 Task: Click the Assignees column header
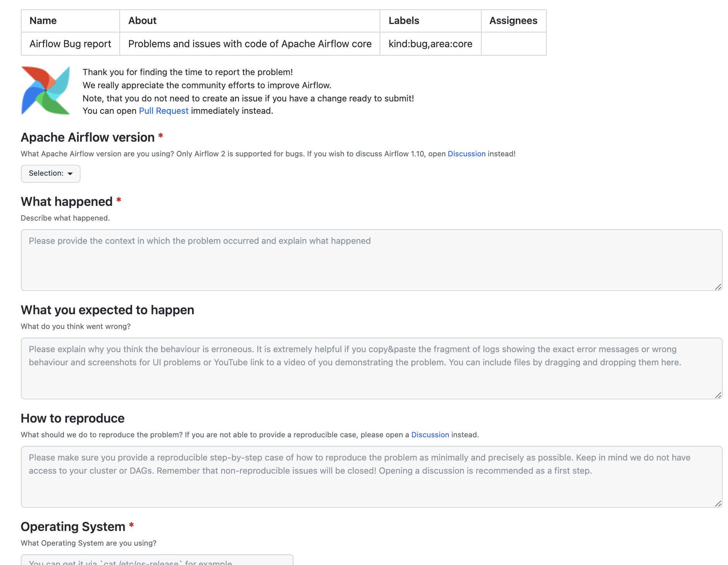click(x=513, y=21)
